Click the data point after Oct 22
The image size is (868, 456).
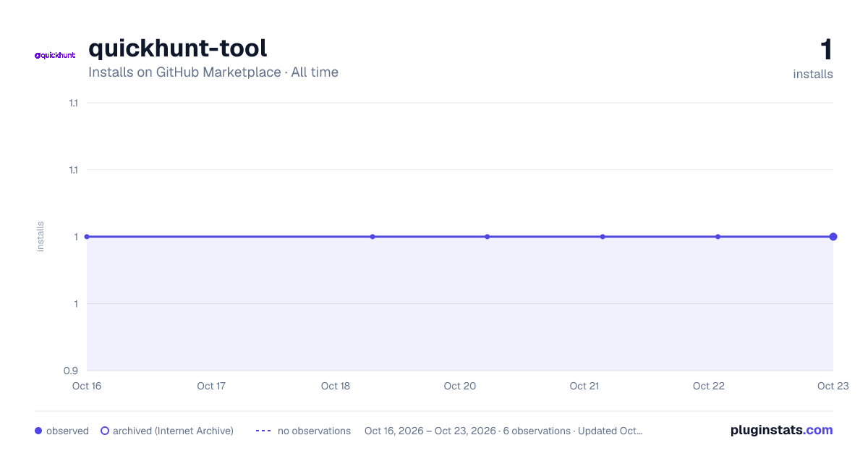[718, 237]
